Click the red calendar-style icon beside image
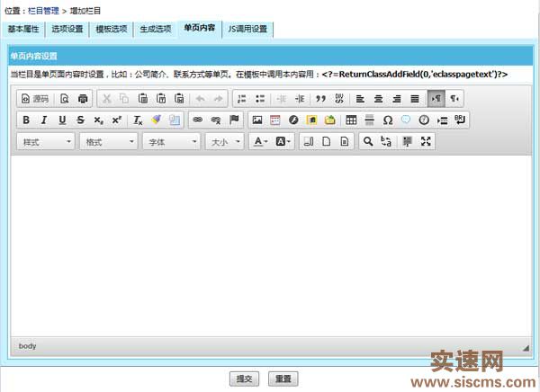Viewport: 540px width, 392px height. (x=275, y=120)
